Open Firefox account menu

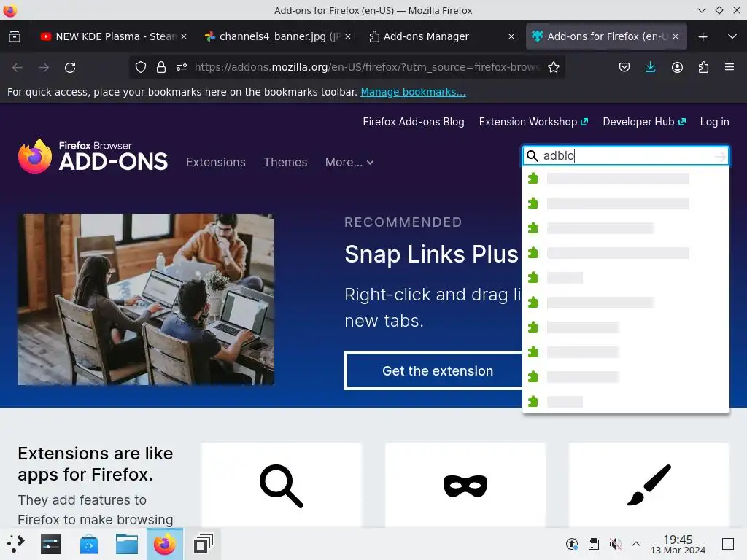click(677, 68)
